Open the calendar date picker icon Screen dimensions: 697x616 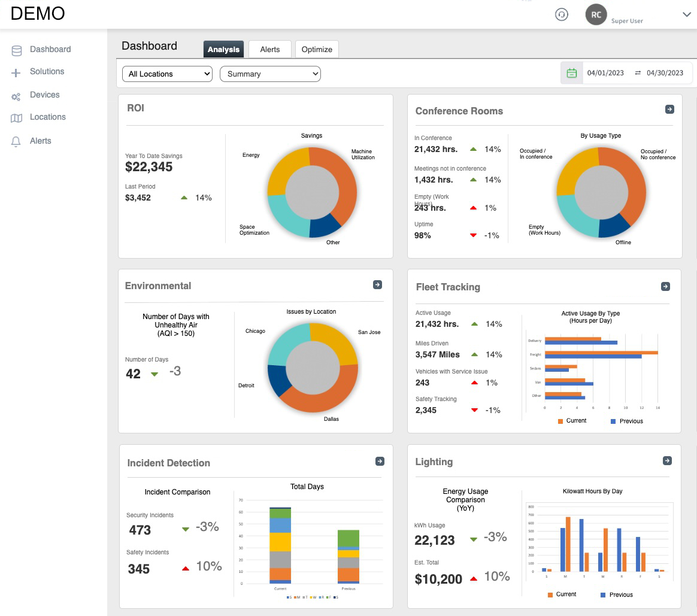(572, 73)
